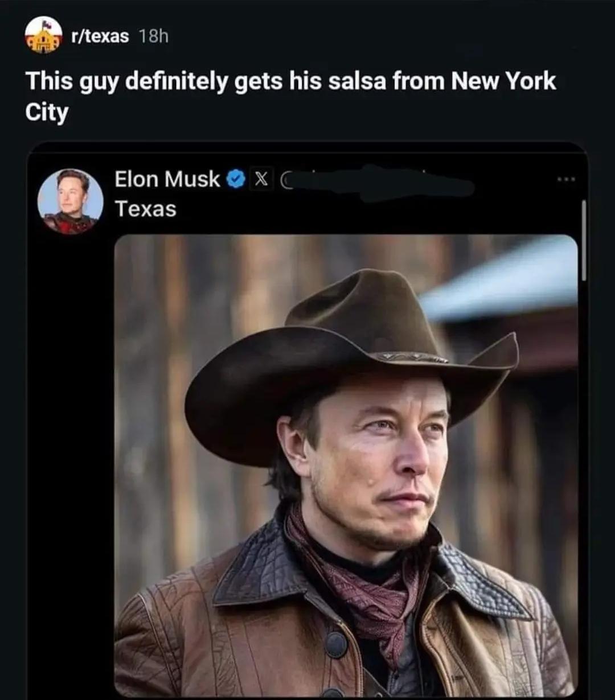Click the vertical scrollbar beside the tweet
The height and width of the screenshot is (700, 615).
583,239
